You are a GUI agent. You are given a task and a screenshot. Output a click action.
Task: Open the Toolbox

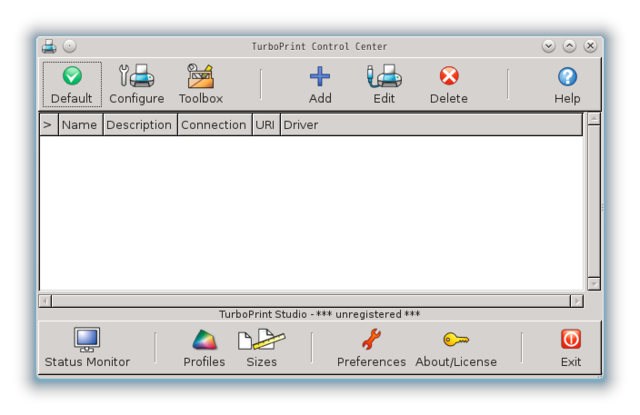click(201, 84)
